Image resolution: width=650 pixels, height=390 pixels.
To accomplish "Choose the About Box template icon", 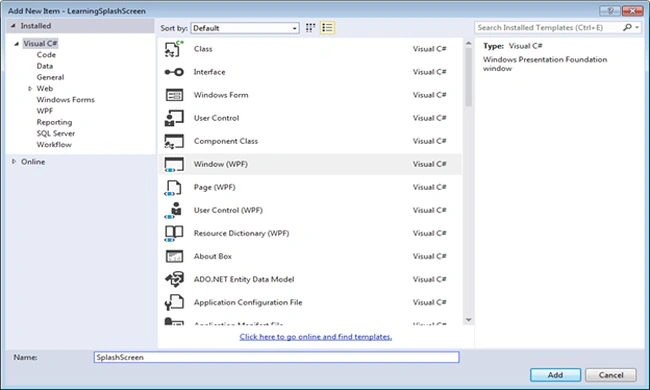I will pyautogui.click(x=174, y=257).
